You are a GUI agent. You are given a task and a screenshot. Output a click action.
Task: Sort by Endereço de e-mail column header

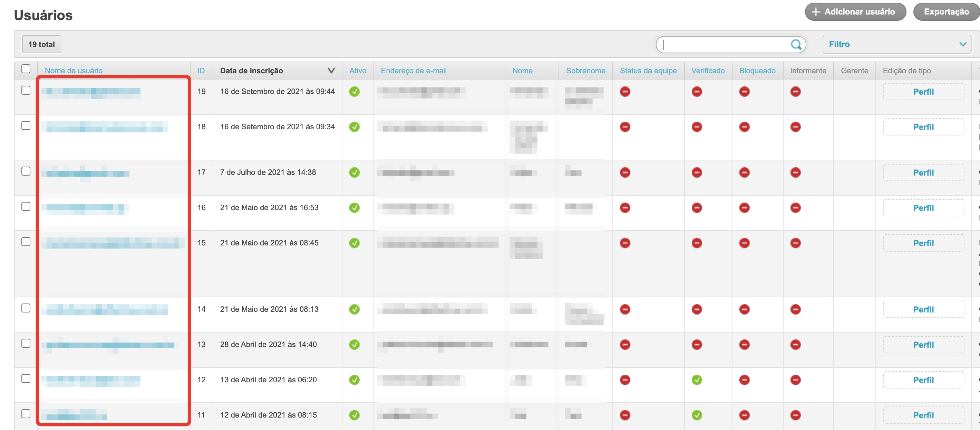414,71
